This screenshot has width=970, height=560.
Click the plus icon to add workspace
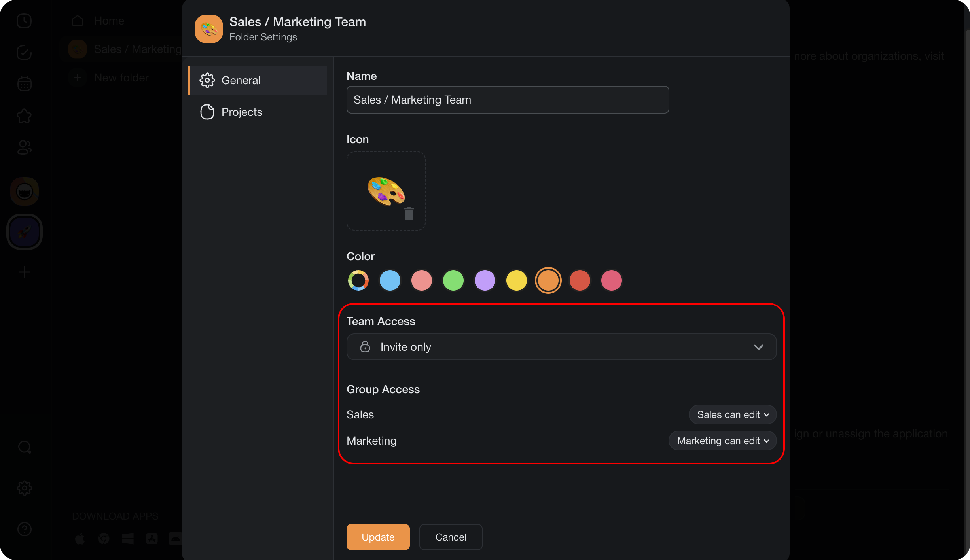(x=24, y=272)
